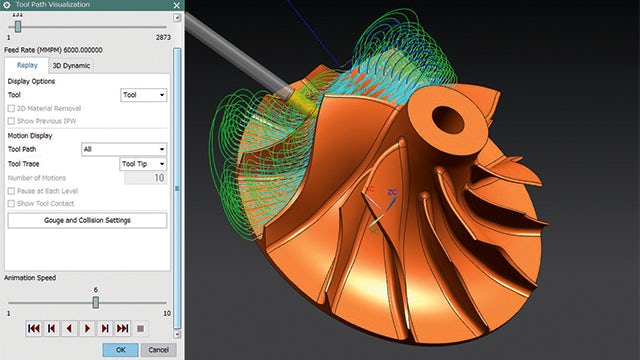640x360 pixels.
Task: Open Gouge and Collision Settings
Action: pos(87,220)
